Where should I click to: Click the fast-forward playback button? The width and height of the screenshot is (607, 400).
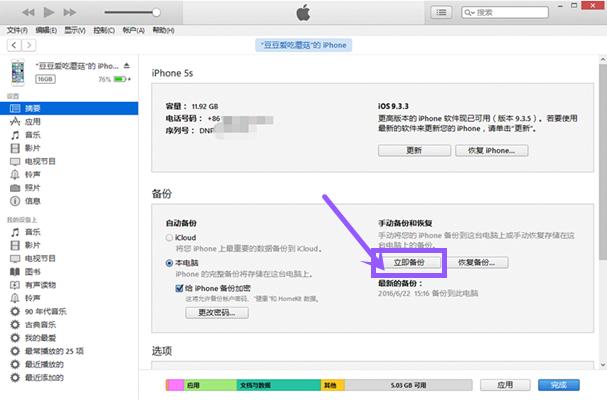(70, 12)
